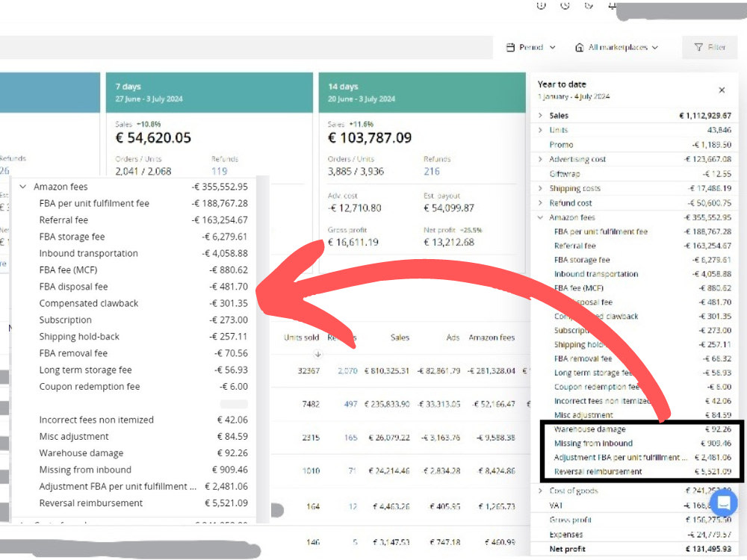This screenshot has width=747, height=560.
Task: Click net profit value € 13,212.68
Action: coord(449,243)
